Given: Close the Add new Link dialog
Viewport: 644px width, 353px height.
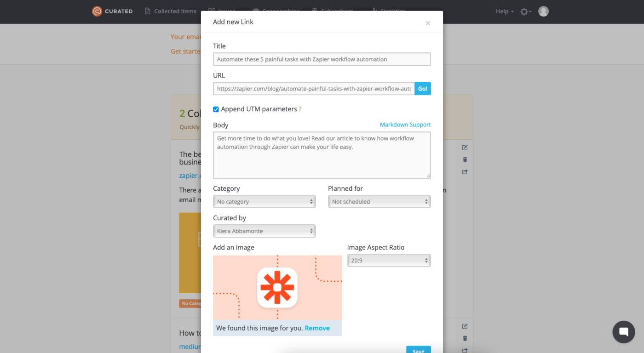Looking at the screenshot, I should point(428,23).
